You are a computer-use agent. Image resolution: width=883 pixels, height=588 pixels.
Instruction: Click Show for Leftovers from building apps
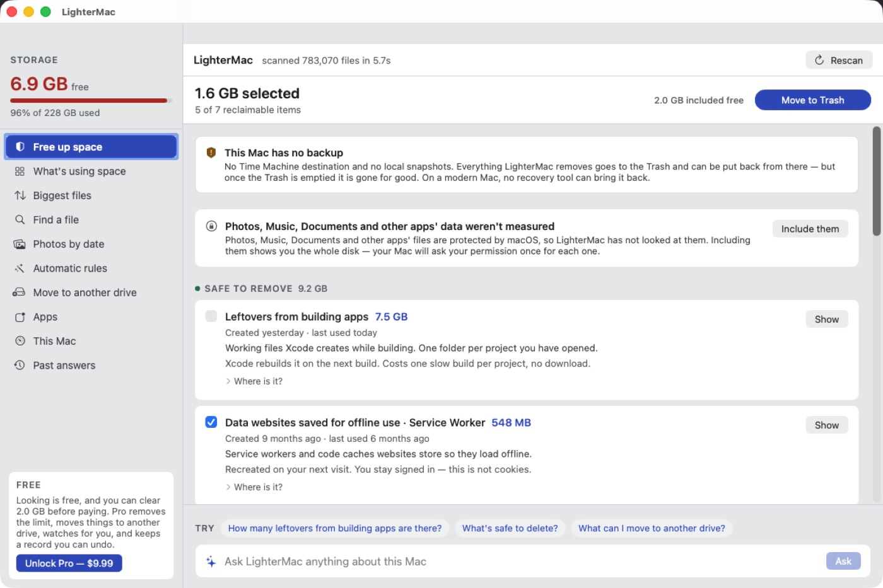click(826, 320)
